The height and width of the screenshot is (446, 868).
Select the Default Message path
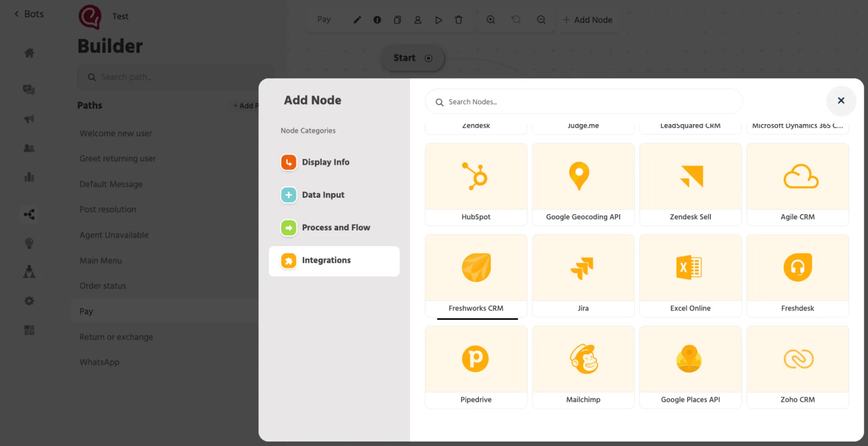point(111,184)
